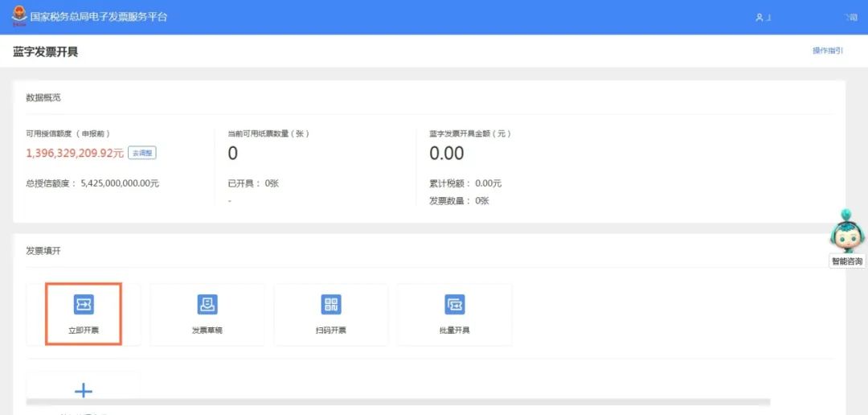Open the 批量开具 batch issue icon
The width and height of the screenshot is (868, 415).
point(454,304)
